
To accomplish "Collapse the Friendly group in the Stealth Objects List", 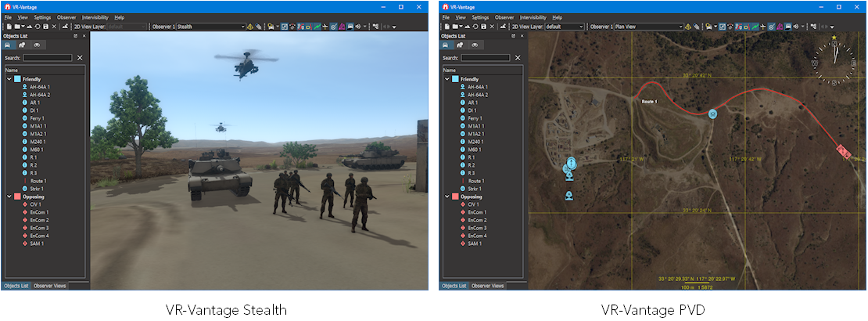I will pos(9,79).
